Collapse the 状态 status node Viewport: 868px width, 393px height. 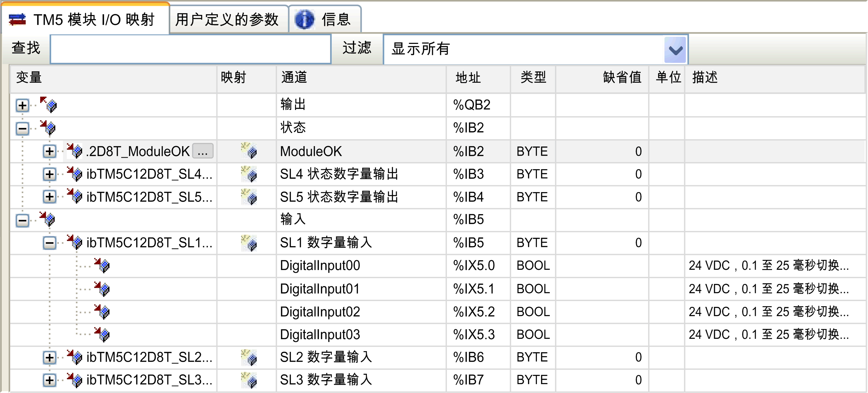tap(22, 128)
